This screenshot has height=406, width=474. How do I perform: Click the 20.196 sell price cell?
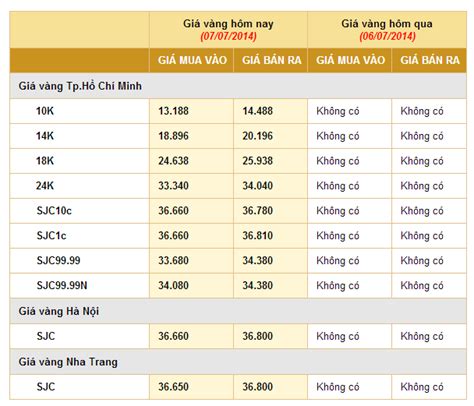(x=270, y=136)
